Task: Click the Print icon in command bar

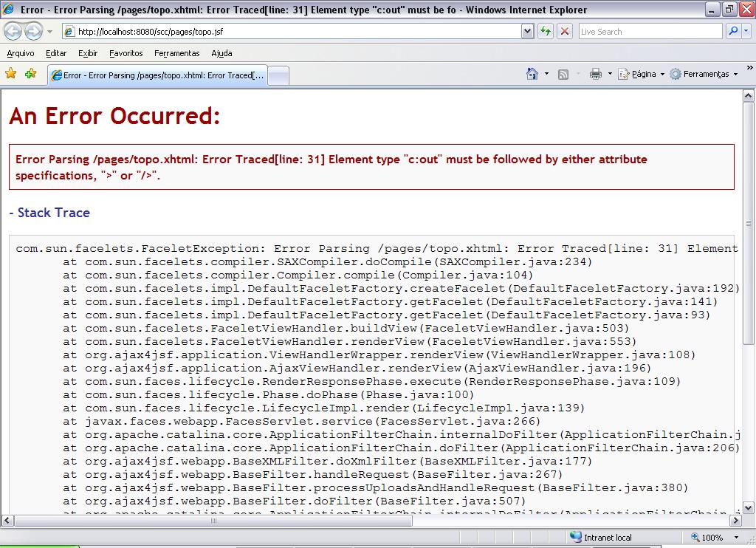Action: click(x=596, y=74)
